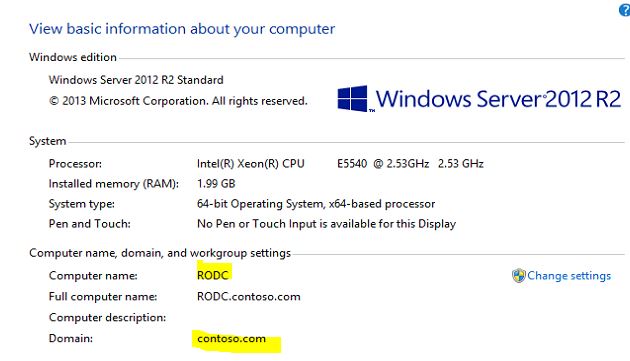Open the Change settings link
The width and height of the screenshot is (630, 361).
569,276
